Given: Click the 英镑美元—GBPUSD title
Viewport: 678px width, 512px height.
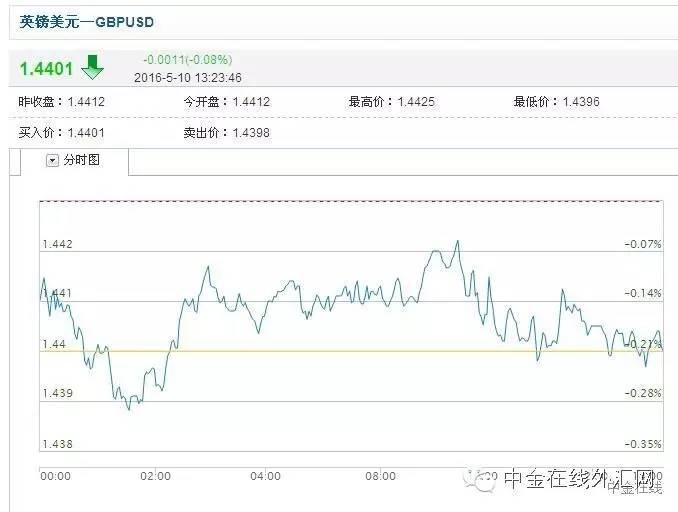Looking at the screenshot, I should pos(87,21).
